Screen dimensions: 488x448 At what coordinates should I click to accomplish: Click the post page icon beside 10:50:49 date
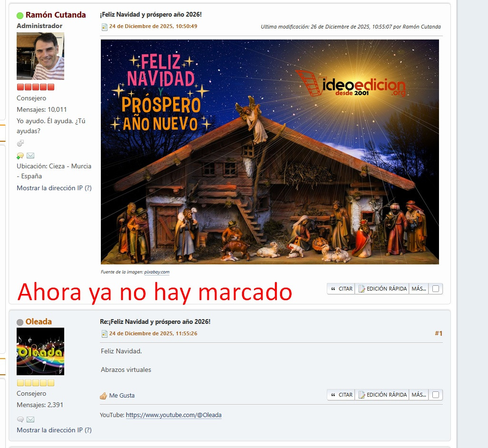[x=104, y=27]
